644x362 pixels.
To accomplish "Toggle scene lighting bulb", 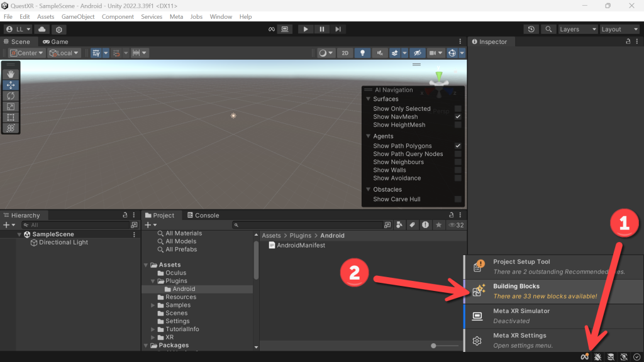I will [x=362, y=53].
